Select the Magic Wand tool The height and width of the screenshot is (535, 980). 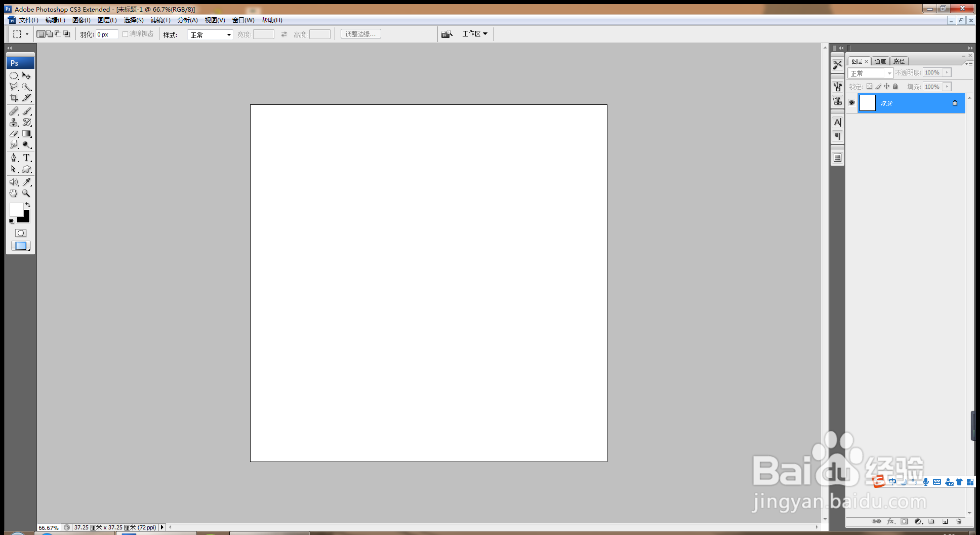tap(27, 87)
